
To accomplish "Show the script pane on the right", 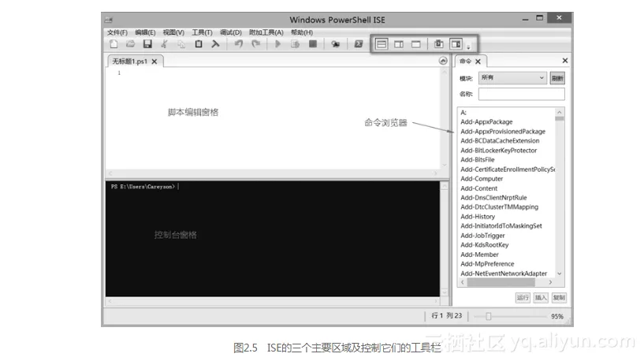I will tap(399, 44).
